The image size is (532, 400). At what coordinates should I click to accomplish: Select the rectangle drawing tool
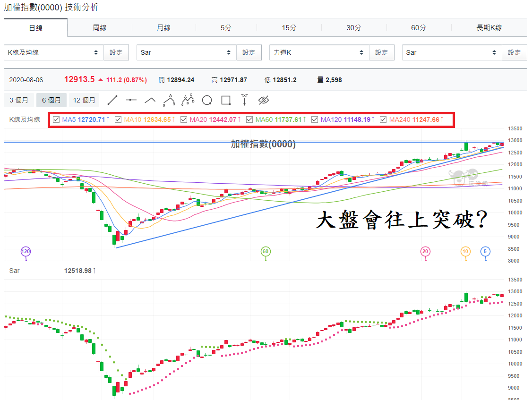coord(226,101)
